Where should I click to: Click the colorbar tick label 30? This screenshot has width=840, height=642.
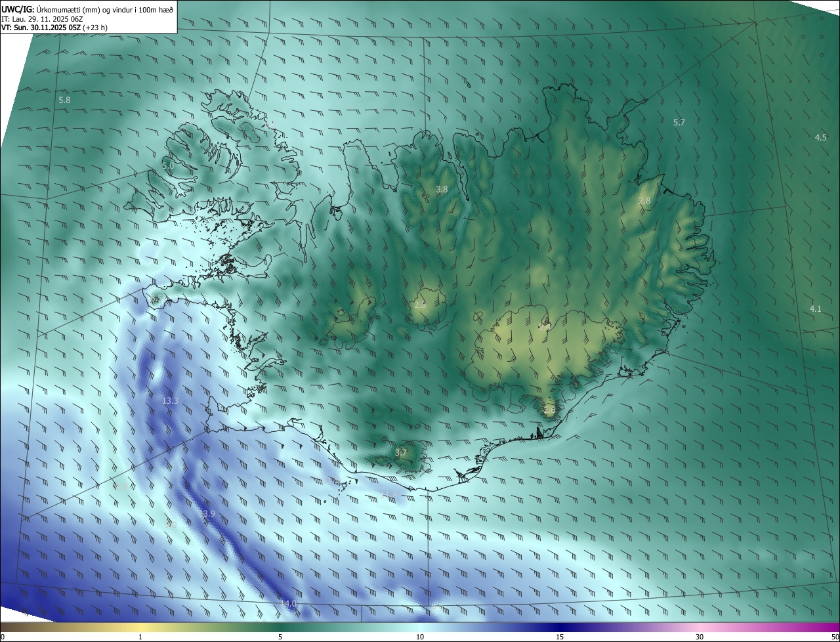pyautogui.click(x=700, y=637)
